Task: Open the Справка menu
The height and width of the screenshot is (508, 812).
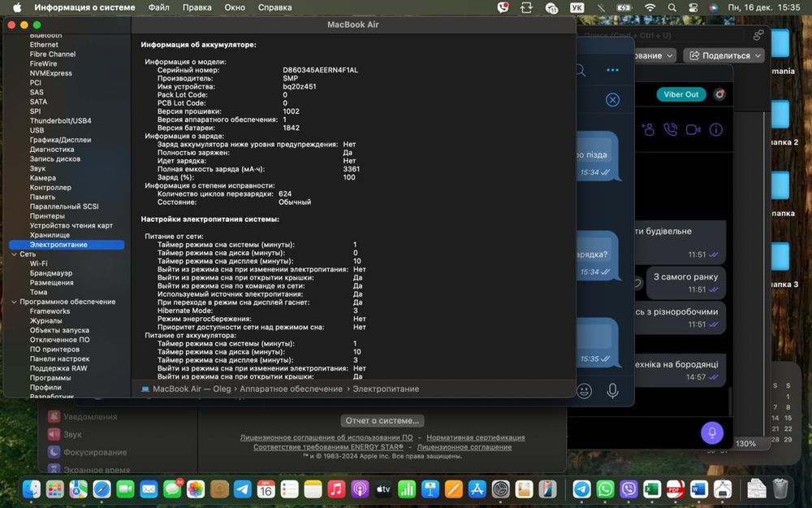Action: point(275,8)
